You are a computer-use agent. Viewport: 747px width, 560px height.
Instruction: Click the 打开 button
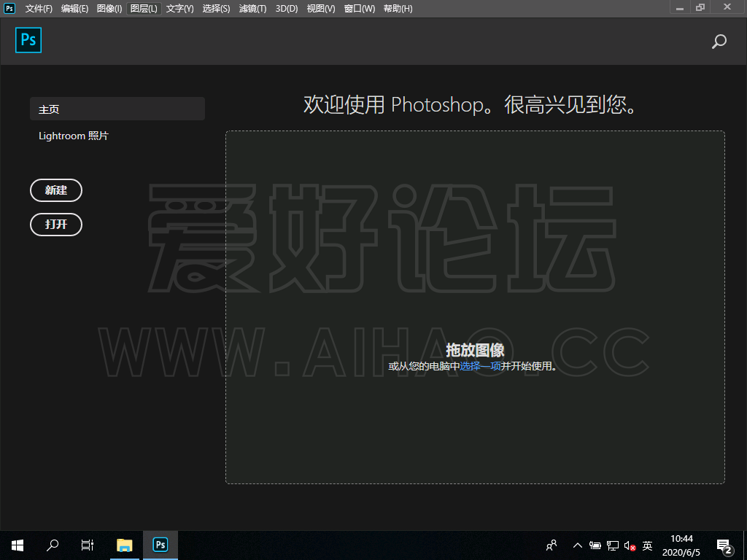[56, 225]
